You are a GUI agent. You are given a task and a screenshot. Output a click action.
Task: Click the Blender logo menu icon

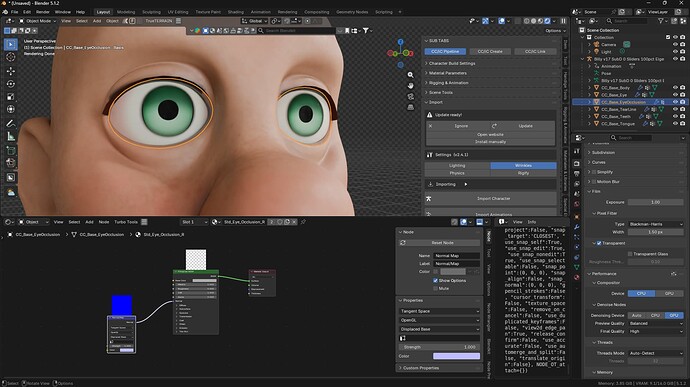[x=5, y=12]
